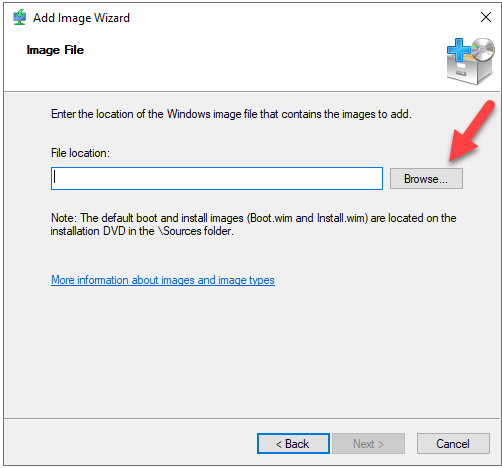Click the grayed-out Next > button

[368, 444]
